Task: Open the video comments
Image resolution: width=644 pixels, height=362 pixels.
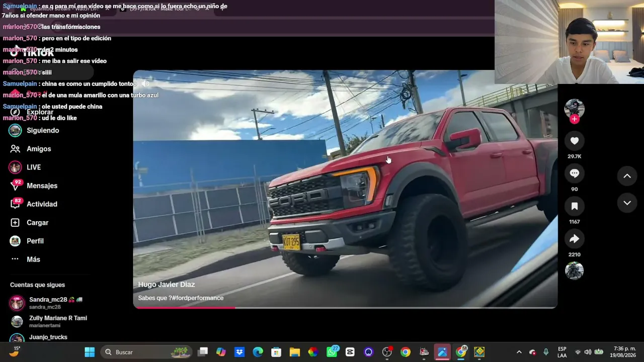Action: 574,173
